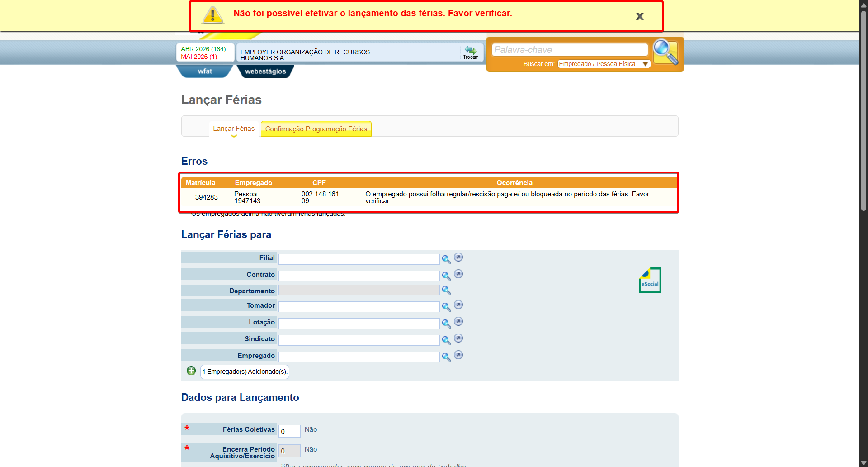Click the Empregado round arrow icon
This screenshot has width=868, height=467.
click(x=458, y=355)
